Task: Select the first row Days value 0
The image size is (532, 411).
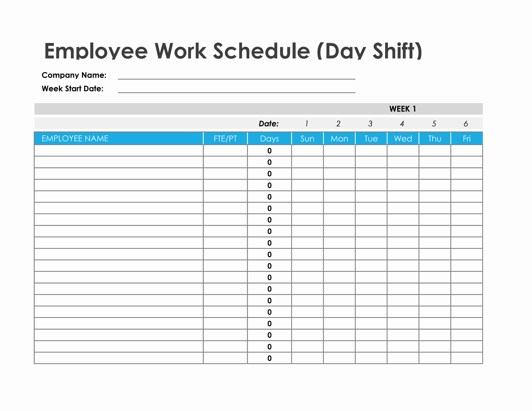Action: (x=269, y=151)
